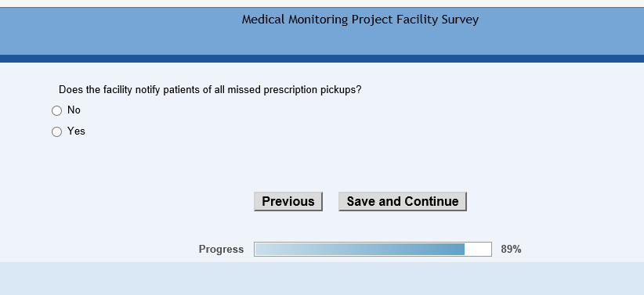Click "Medical Monitoring" at the title start
The image size is (644, 295).
click(x=295, y=20)
